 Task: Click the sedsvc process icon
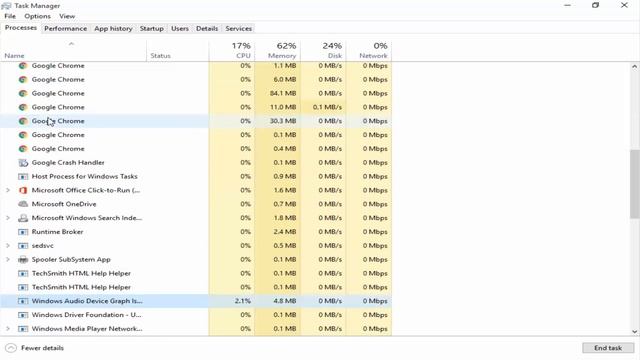[23, 246]
